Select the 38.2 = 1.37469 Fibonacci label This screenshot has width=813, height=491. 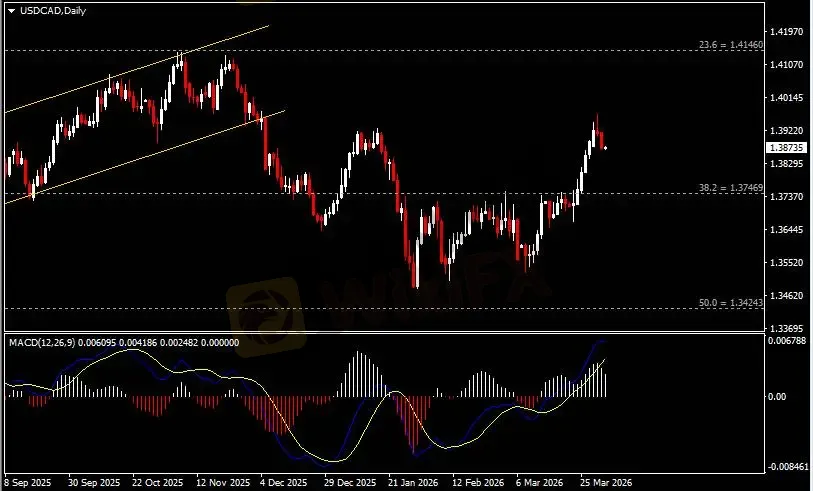731,188
